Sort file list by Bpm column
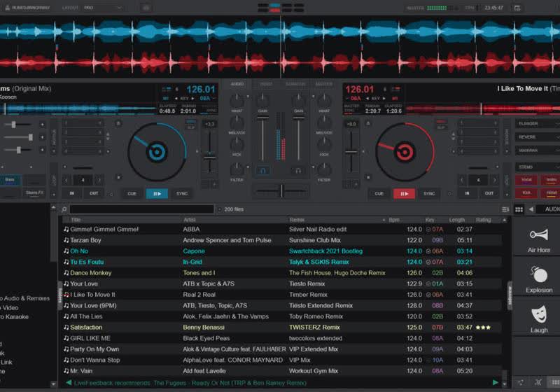The height and width of the screenshot is (392, 560). tap(394, 220)
